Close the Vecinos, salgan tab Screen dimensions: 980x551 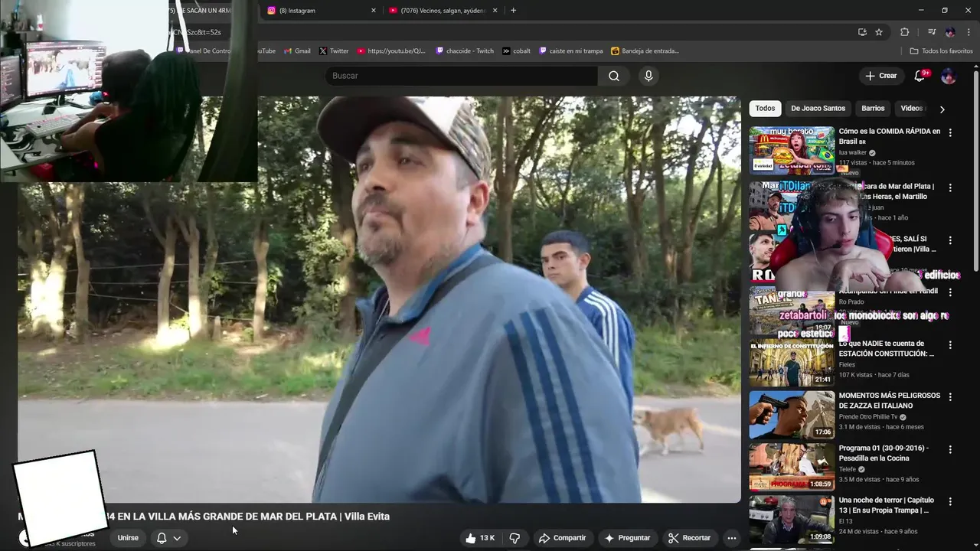495,11
